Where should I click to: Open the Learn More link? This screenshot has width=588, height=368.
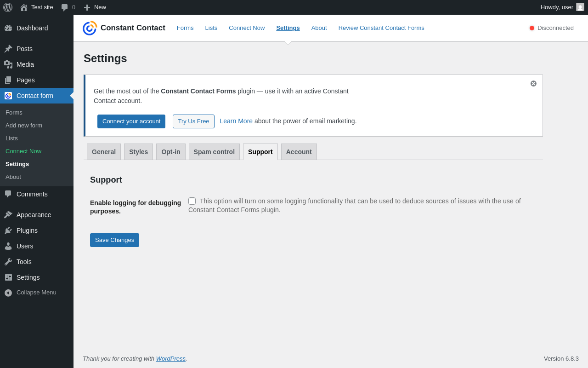pos(236,121)
